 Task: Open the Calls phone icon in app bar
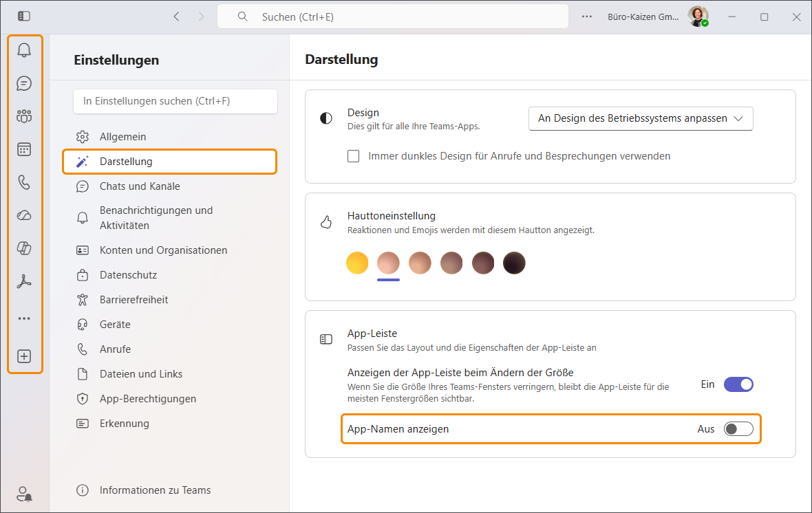click(x=24, y=182)
